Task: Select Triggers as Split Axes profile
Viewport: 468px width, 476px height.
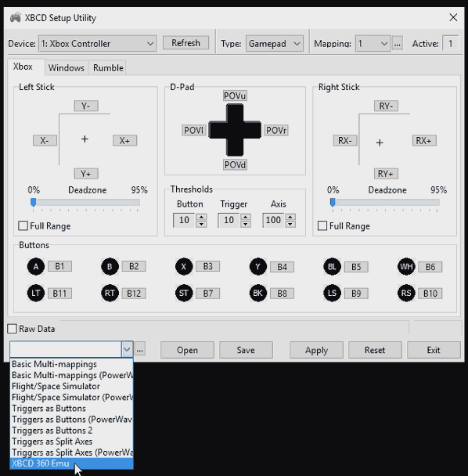Action: tap(72, 442)
